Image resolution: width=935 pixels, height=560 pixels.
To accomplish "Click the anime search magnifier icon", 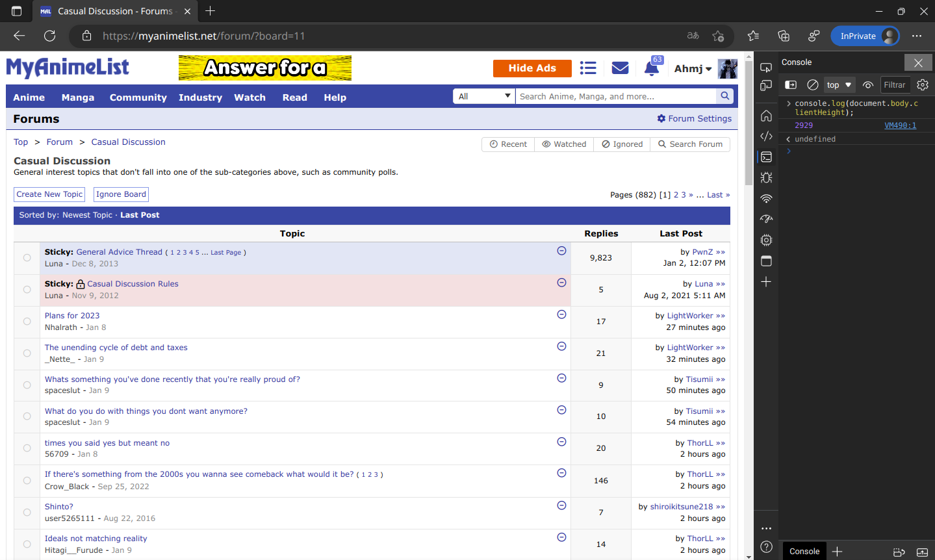I will 724,95.
